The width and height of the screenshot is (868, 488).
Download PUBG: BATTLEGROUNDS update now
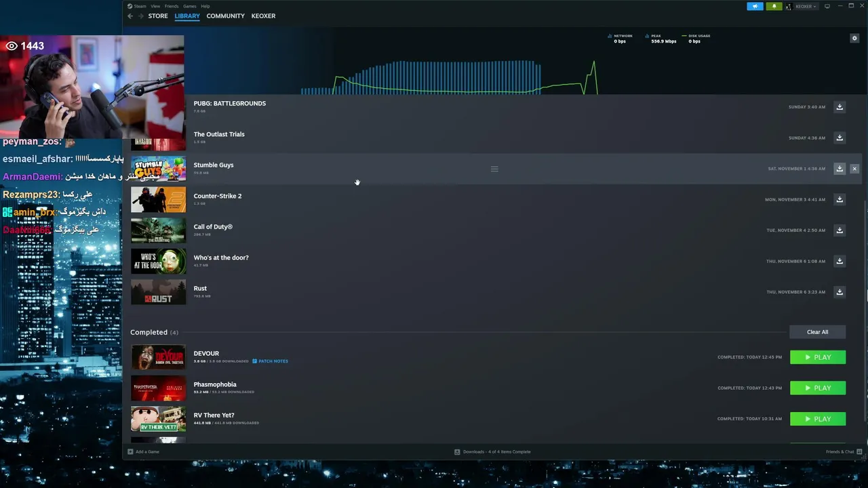click(x=840, y=107)
